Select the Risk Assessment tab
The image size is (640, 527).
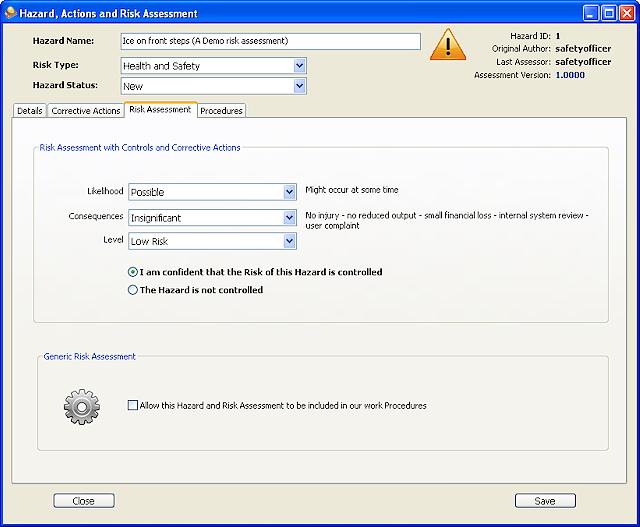pos(160,109)
